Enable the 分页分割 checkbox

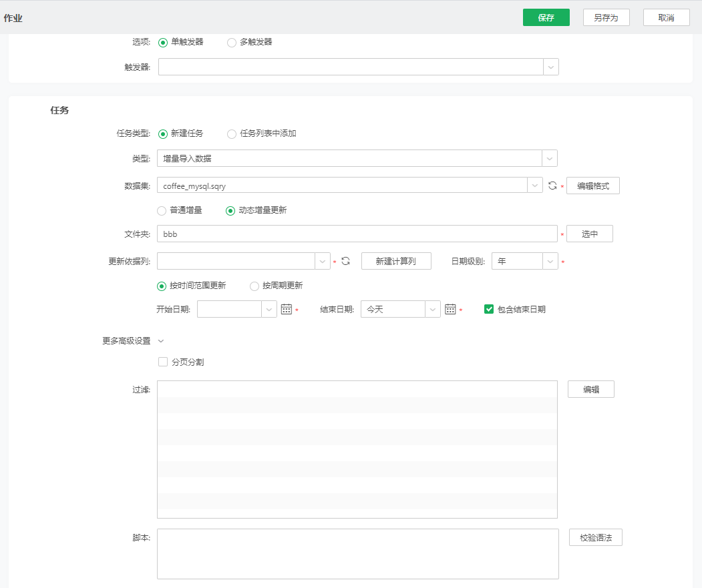[163, 362]
